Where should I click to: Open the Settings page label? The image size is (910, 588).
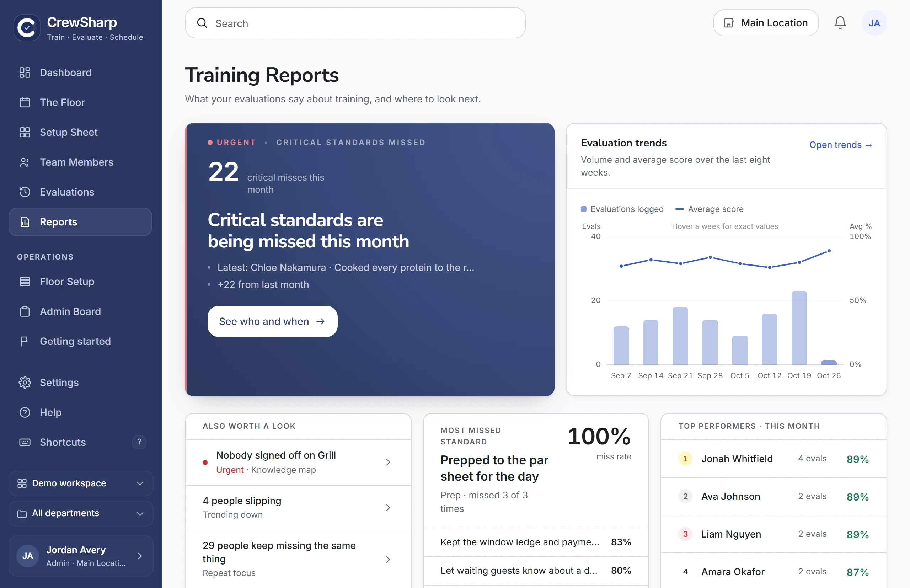(59, 383)
